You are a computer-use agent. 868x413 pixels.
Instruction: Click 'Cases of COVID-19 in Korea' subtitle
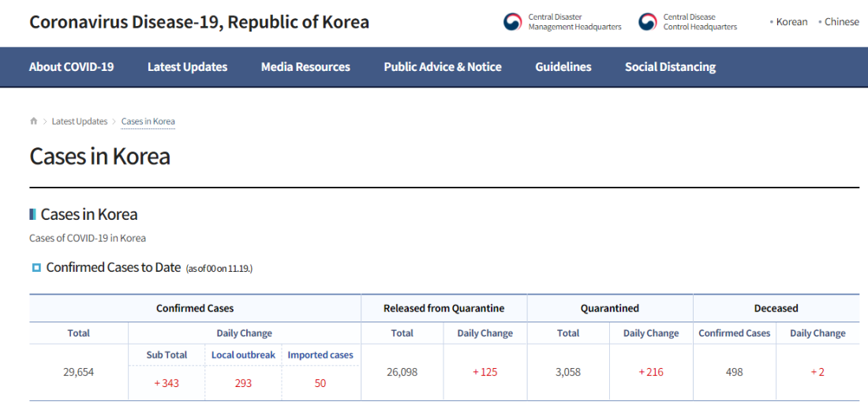tap(88, 238)
